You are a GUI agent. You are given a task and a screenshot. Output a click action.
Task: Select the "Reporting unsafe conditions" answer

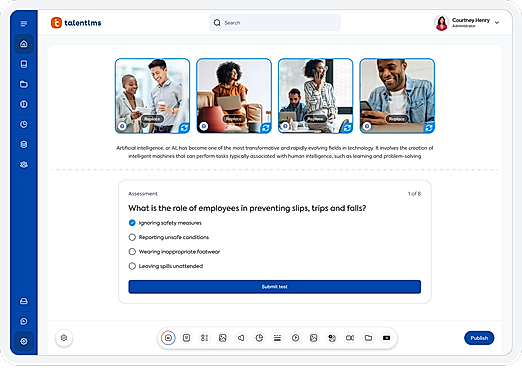pos(132,237)
